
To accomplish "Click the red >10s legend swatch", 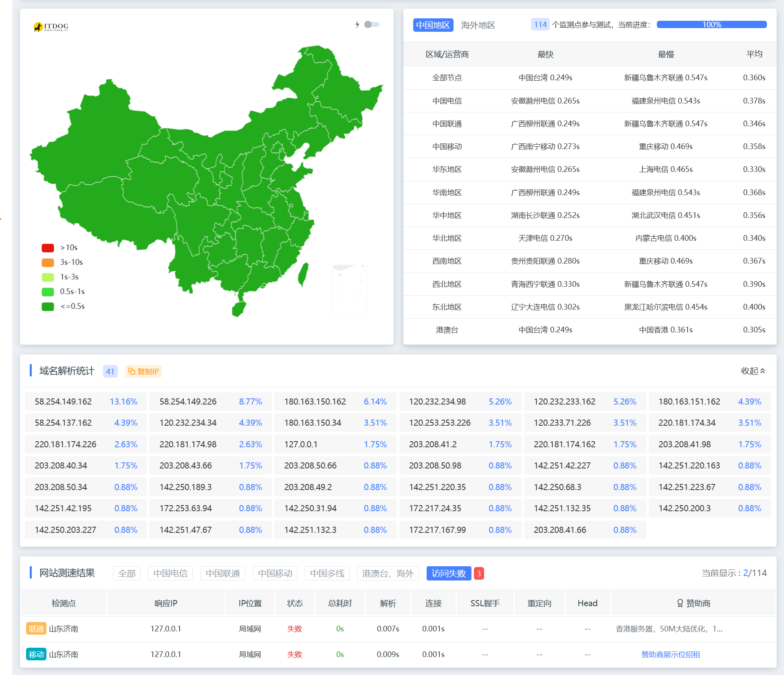I will pyautogui.click(x=48, y=248).
